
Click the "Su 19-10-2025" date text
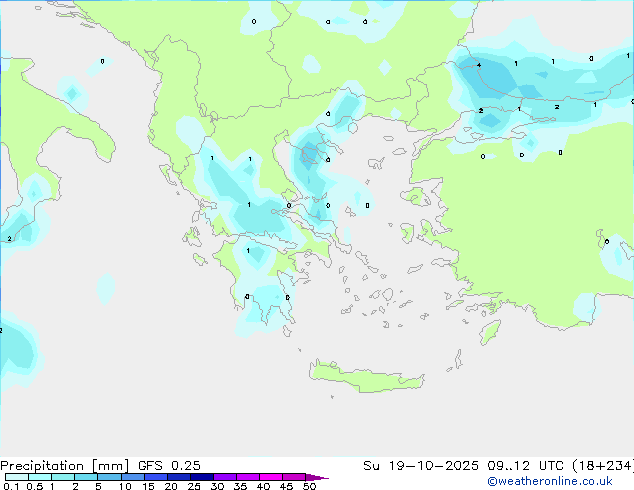[421, 466]
